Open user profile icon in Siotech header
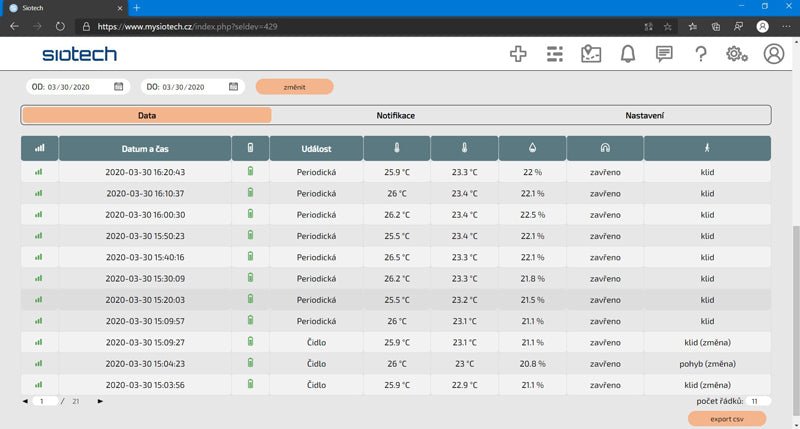 pos(773,54)
